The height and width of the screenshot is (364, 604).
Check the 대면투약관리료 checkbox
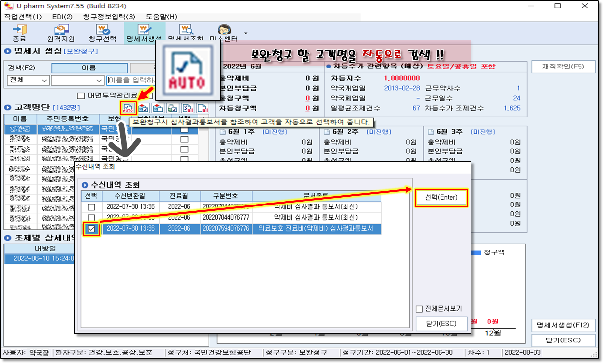coord(81,96)
